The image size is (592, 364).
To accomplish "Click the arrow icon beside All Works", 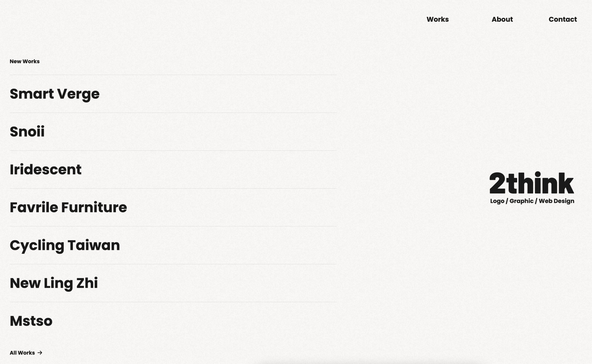I will coord(40,353).
